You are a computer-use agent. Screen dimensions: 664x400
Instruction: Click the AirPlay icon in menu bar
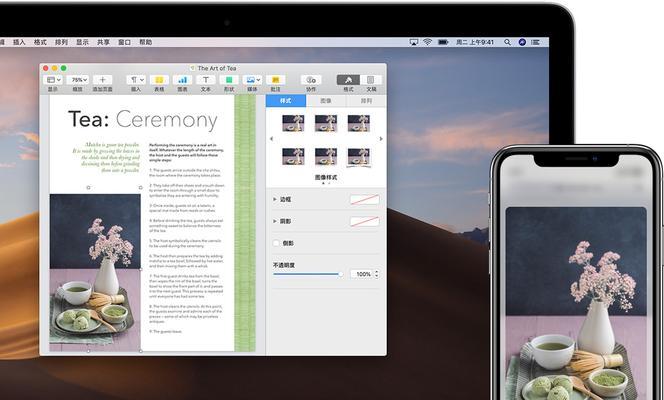[x=414, y=42]
